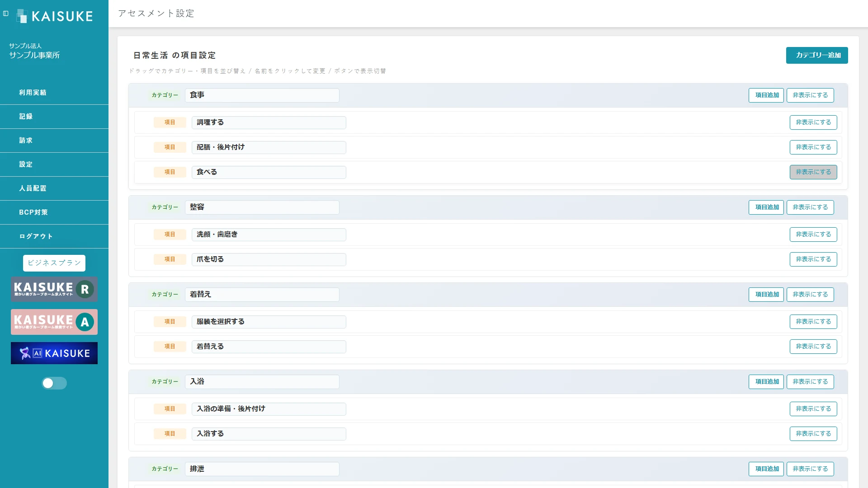Collapse the sidebar with the panel icon

coord(6,14)
